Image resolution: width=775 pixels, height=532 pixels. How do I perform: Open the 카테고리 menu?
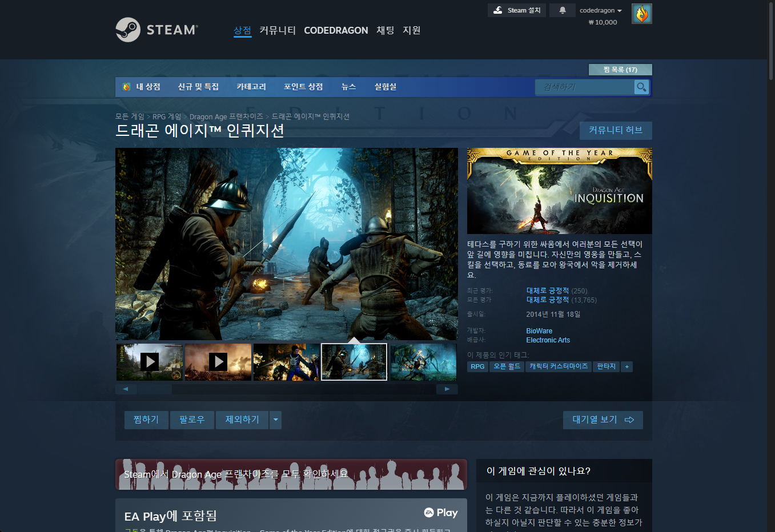coord(251,87)
